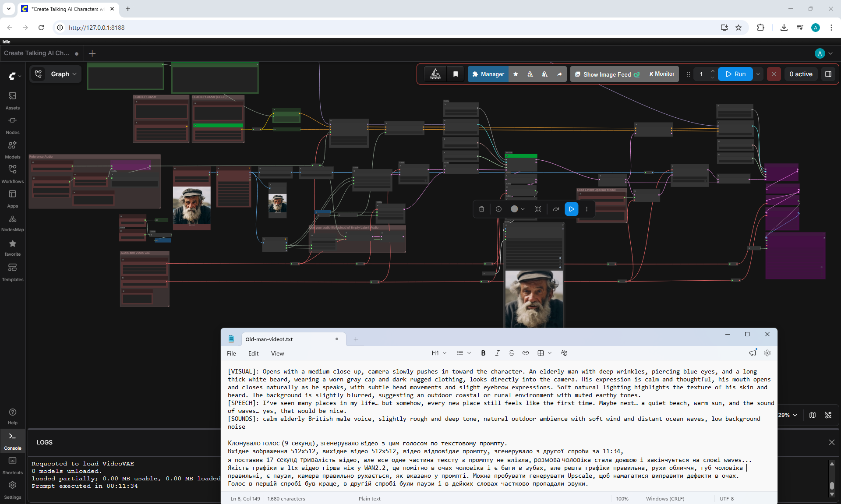Click Show Image Feed button
Image resolution: width=841 pixels, height=504 pixels.
[607, 74]
